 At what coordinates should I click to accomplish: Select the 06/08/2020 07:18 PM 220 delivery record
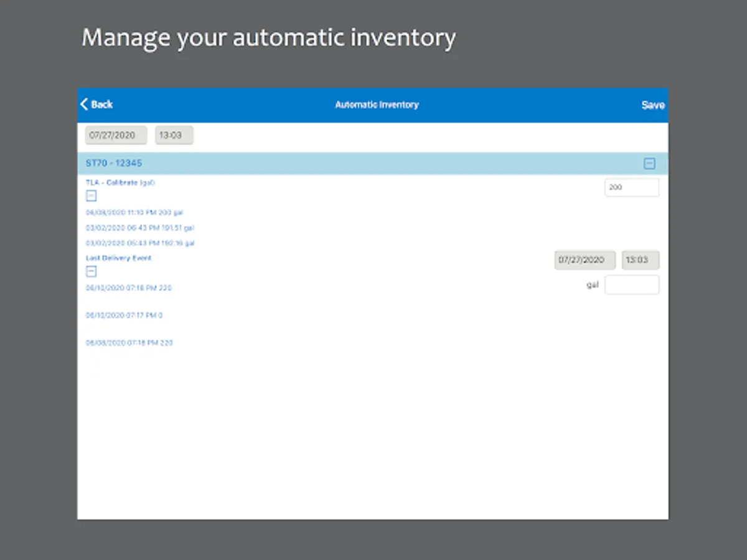point(129,342)
